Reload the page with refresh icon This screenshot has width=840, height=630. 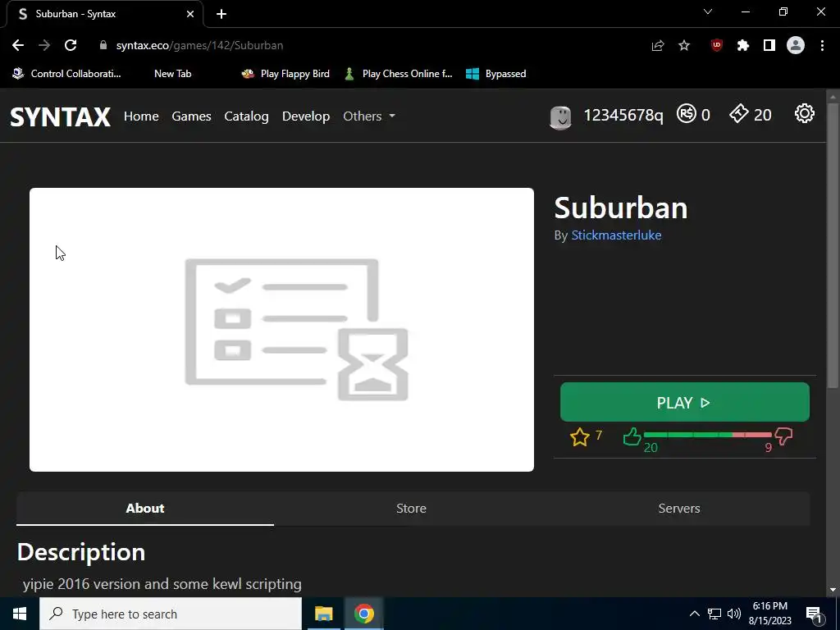(71, 46)
